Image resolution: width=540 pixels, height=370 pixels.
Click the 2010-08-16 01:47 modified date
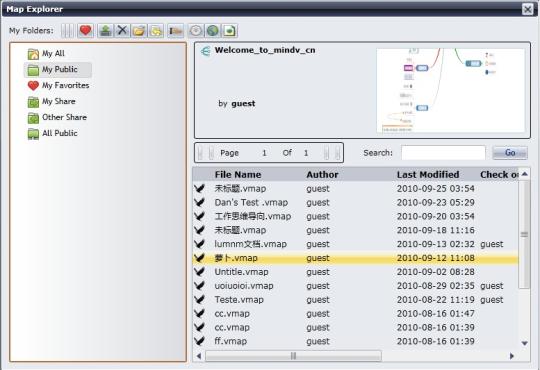pyautogui.click(x=436, y=314)
